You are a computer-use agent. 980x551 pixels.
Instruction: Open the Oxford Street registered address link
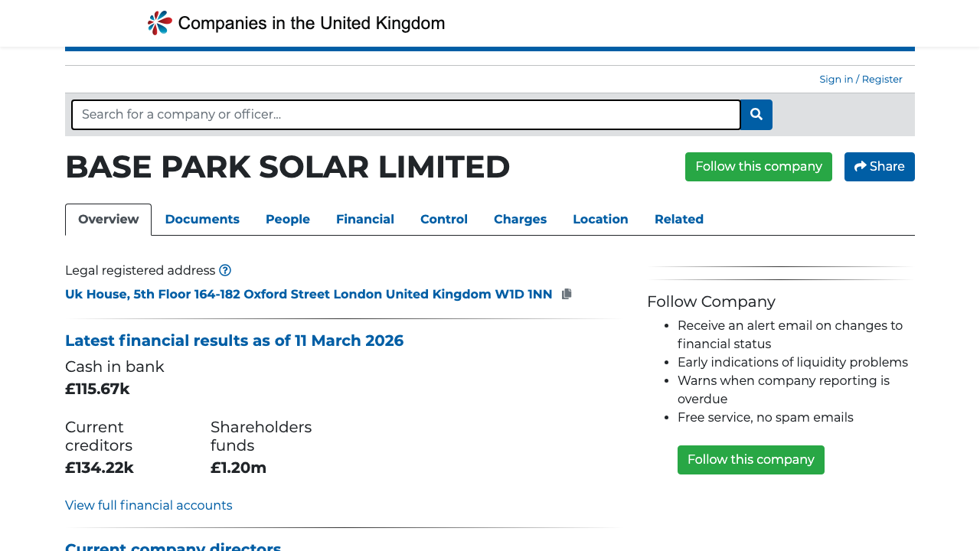309,294
